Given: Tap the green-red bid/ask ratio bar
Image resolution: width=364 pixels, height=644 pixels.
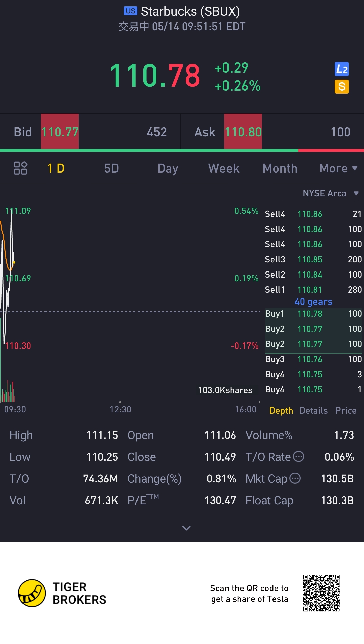Looking at the screenshot, I should coord(182,151).
